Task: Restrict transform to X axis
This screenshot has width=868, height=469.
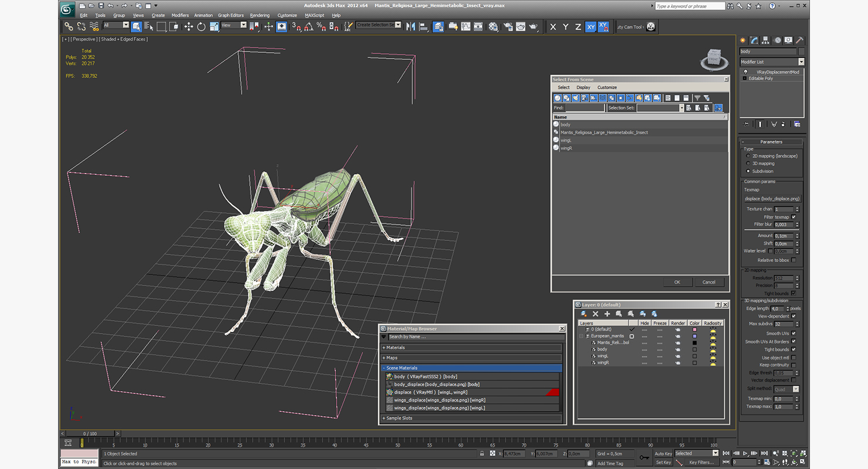Action: [553, 27]
